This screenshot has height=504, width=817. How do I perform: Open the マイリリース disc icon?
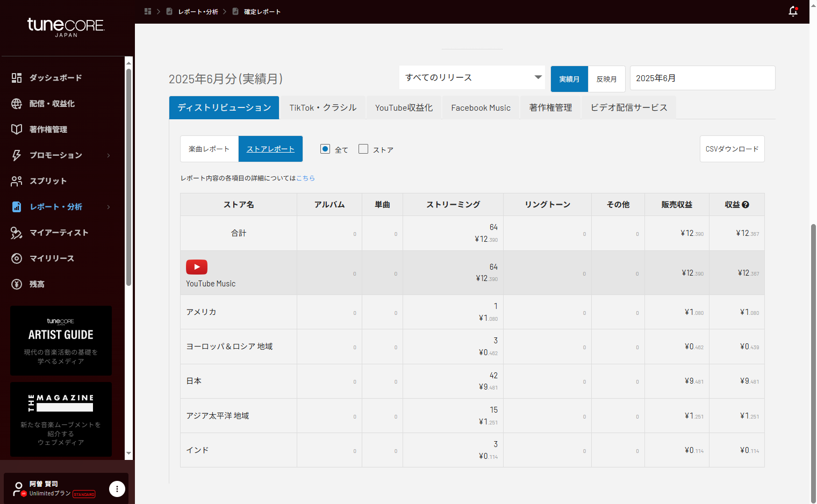point(17,258)
